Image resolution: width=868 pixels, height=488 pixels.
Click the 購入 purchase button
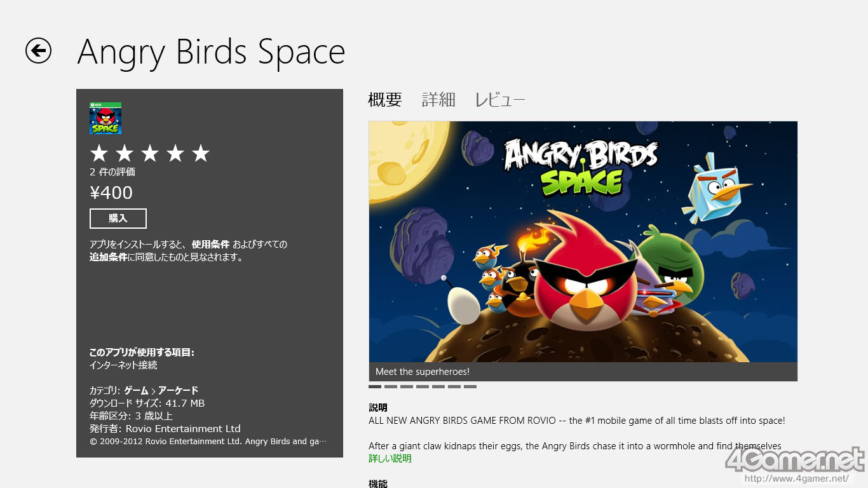118,219
